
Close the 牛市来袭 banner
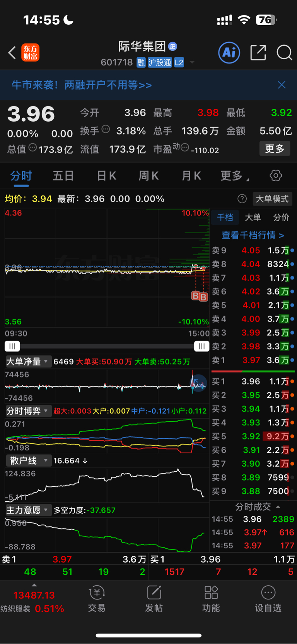coord(282,85)
